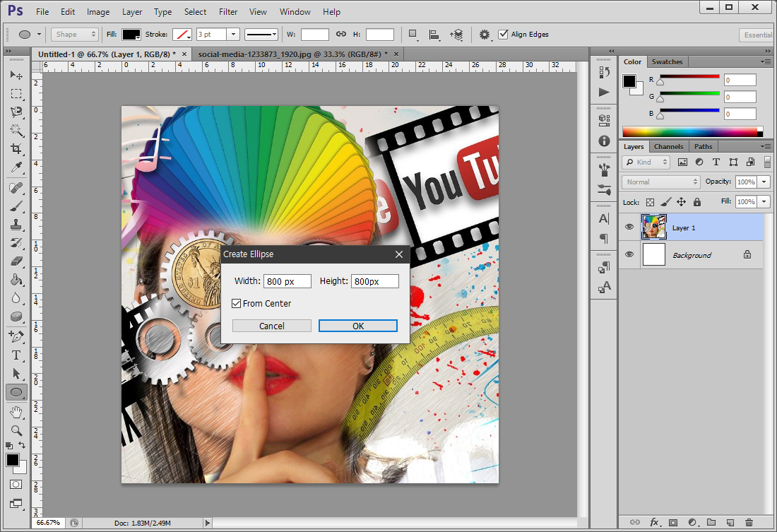Image resolution: width=777 pixels, height=532 pixels.
Task: Select the Horizontal Type tool
Action: 16,355
